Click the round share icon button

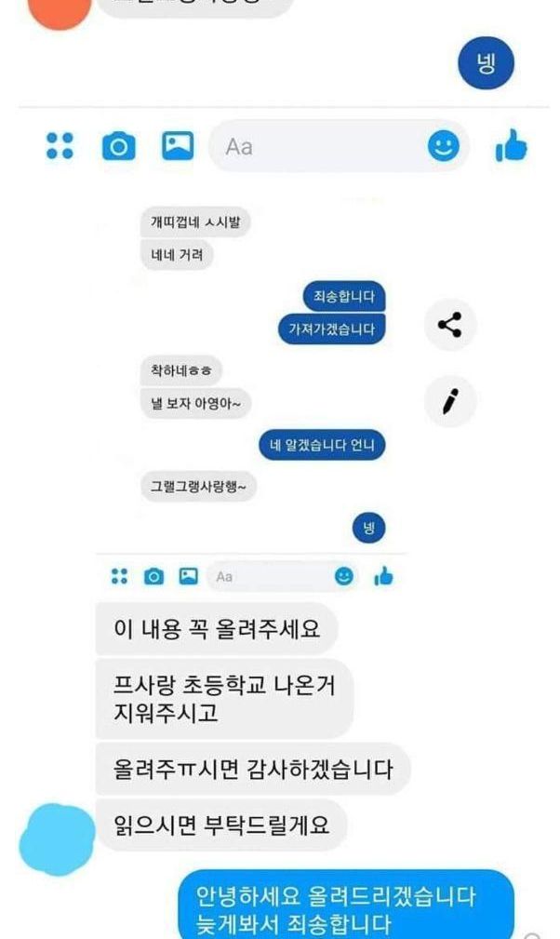coord(450,325)
